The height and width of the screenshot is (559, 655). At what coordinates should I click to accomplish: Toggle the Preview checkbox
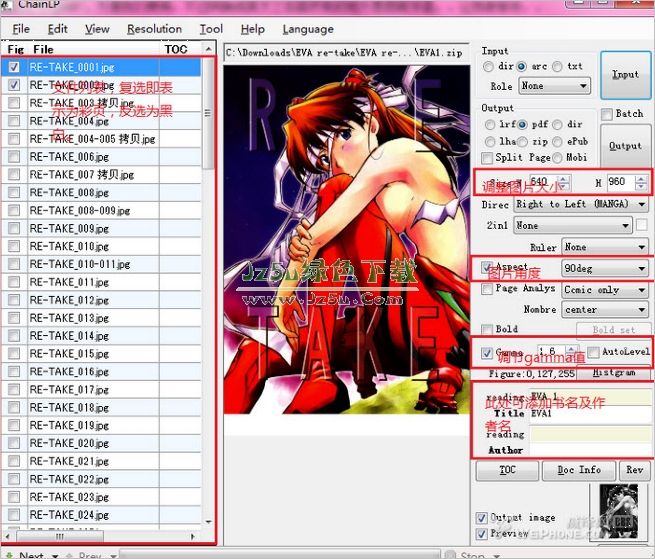click(481, 534)
